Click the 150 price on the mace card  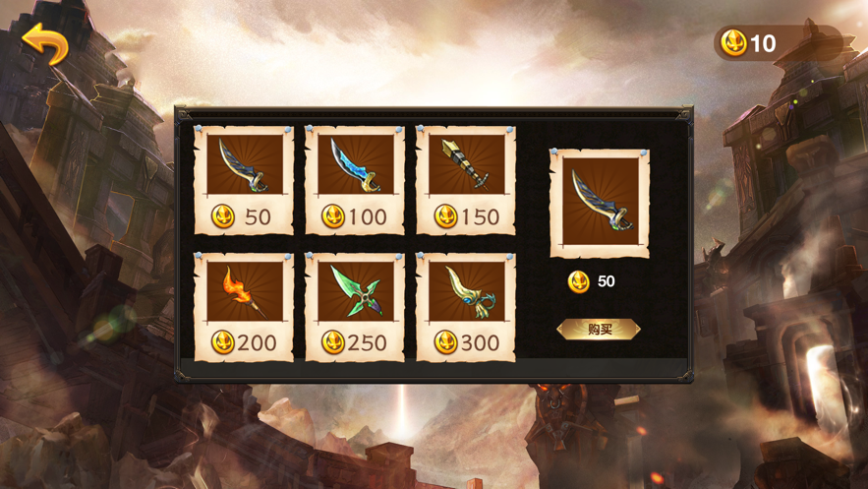(480, 217)
